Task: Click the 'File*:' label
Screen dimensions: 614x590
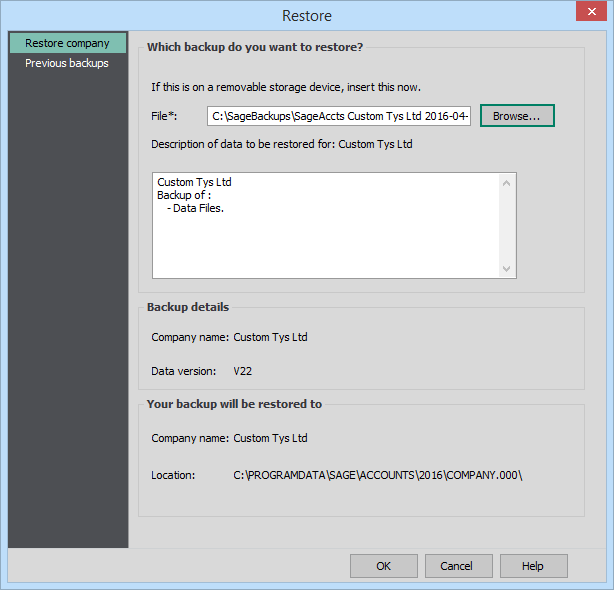Action: (164, 116)
